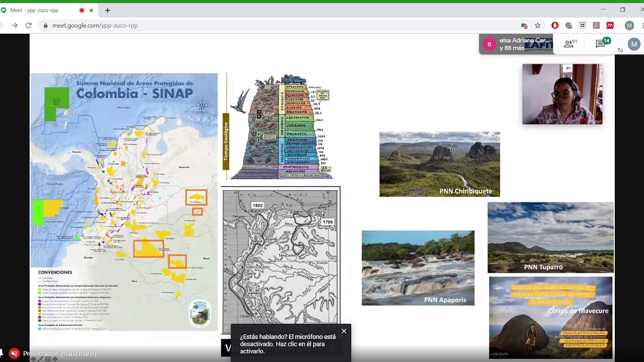Go to next slide using the forward arrow
Screen dimensions: 644x362
tap(55, 359)
